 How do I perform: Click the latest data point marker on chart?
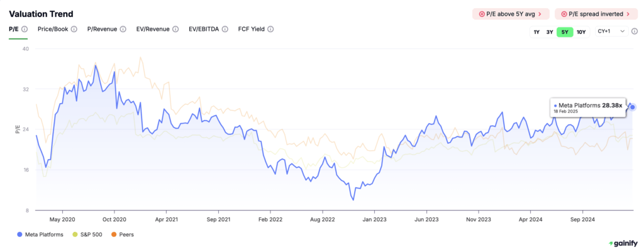(633, 107)
